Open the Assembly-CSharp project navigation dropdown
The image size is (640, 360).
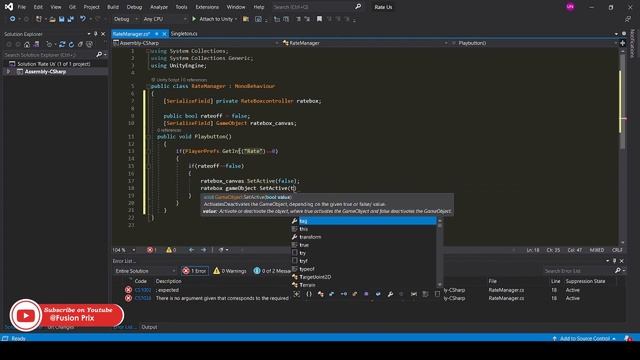196,43
